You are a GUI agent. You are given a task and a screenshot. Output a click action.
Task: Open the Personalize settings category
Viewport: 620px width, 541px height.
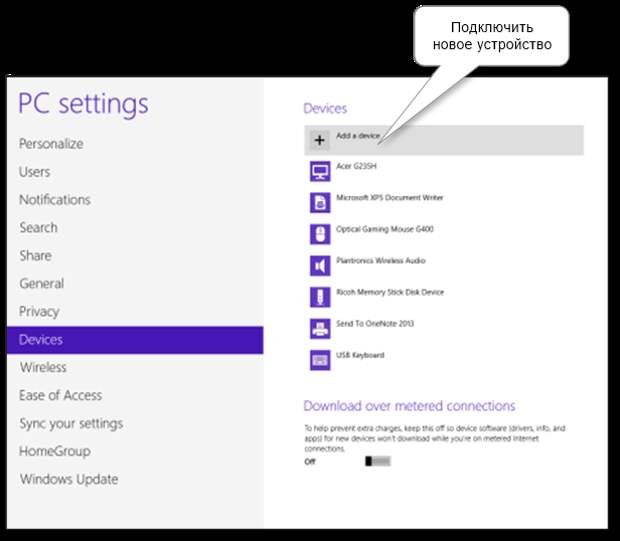pyautogui.click(x=51, y=144)
